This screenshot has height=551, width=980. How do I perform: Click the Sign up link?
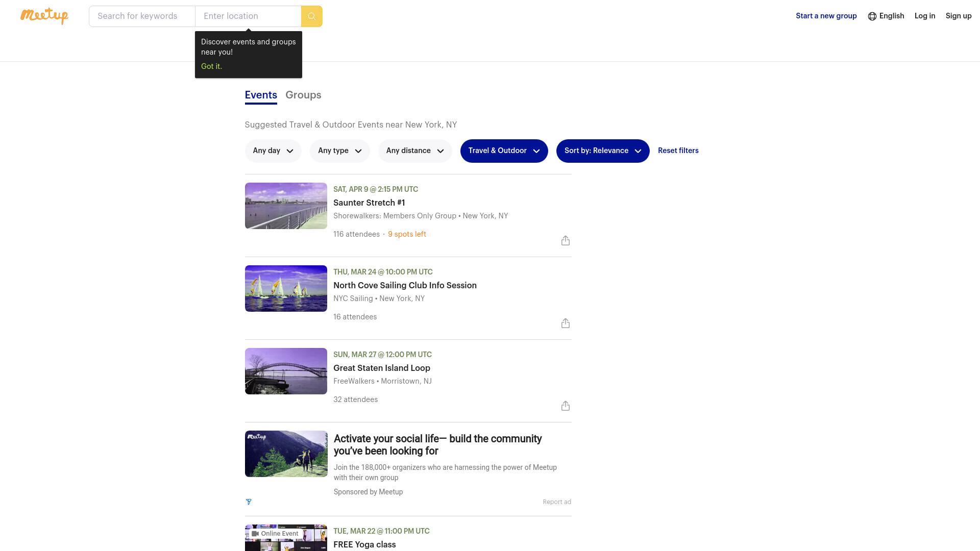(x=958, y=16)
